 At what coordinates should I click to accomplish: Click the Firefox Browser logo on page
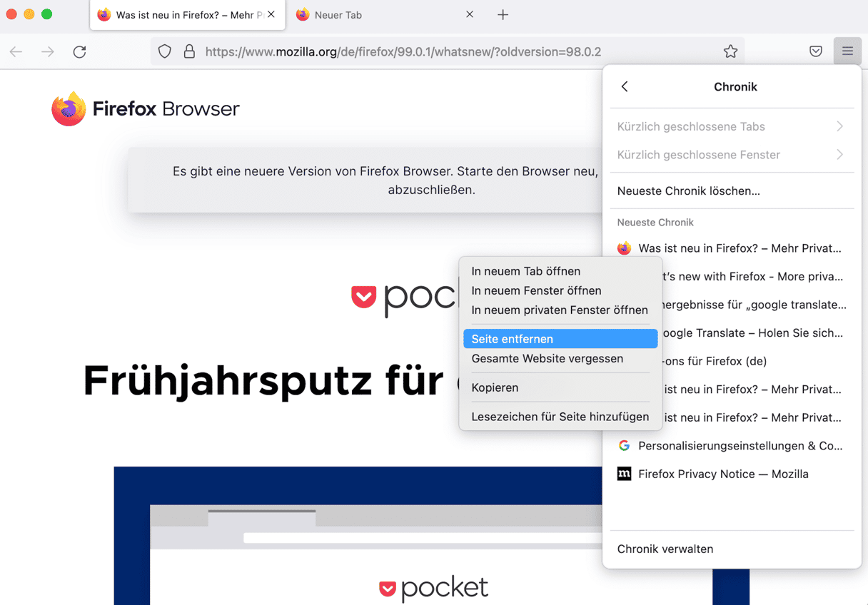coord(146,108)
